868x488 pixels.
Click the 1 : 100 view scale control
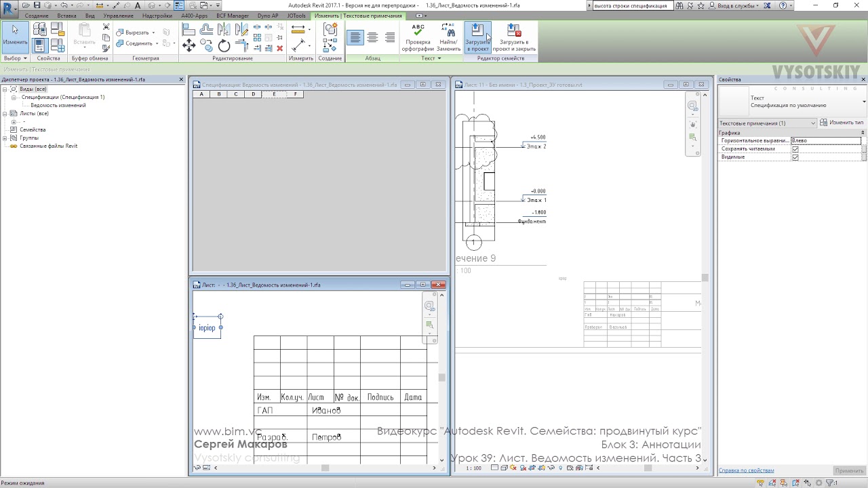[474, 468]
